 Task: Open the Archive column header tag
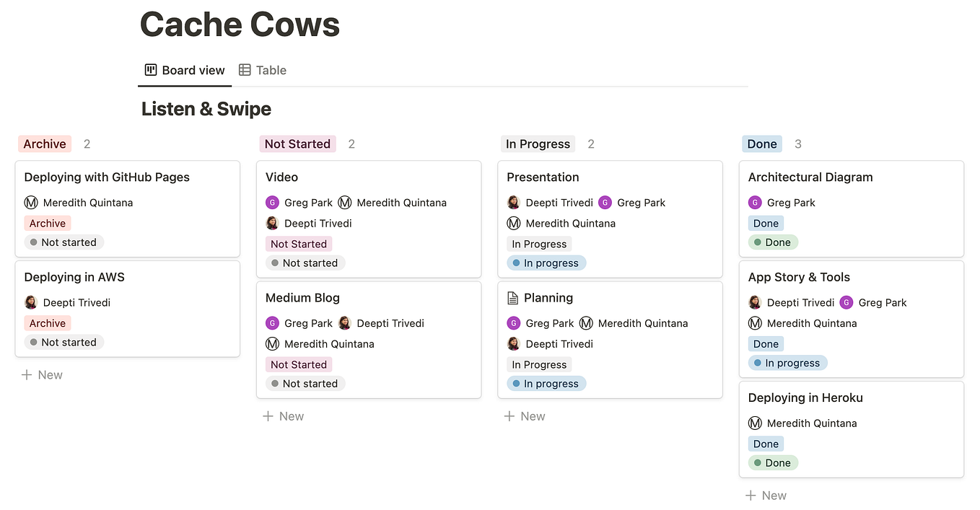45,144
